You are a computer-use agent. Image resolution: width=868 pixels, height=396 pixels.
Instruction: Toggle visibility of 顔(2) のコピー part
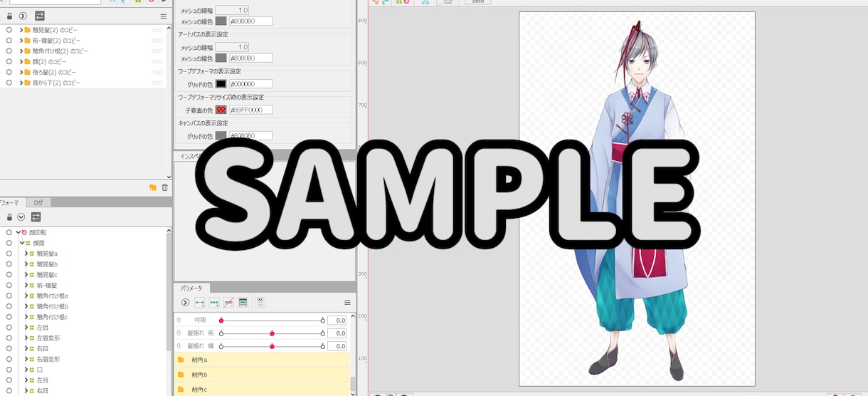pos(9,61)
